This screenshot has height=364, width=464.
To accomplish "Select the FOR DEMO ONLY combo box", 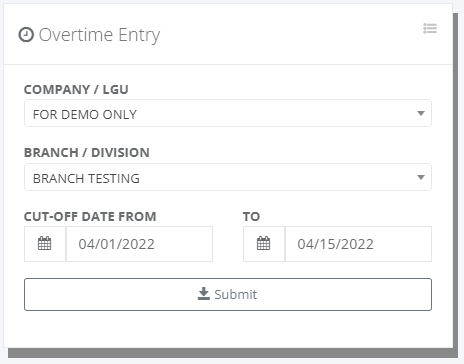I will (x=228, y=113).
